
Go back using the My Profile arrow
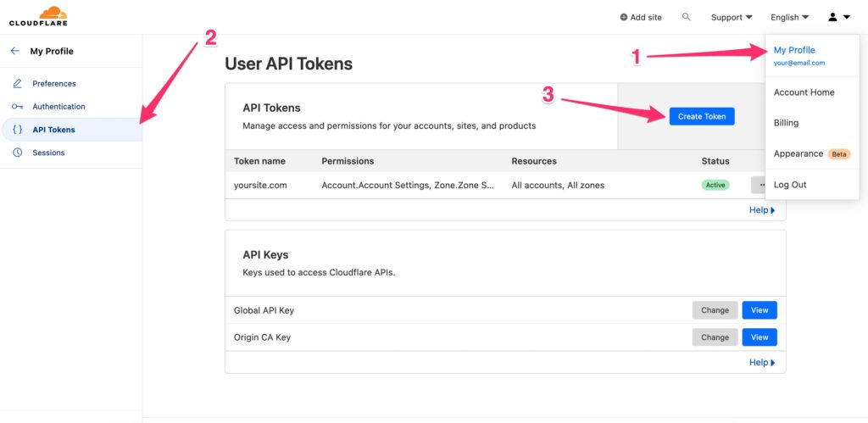point(15,51)
